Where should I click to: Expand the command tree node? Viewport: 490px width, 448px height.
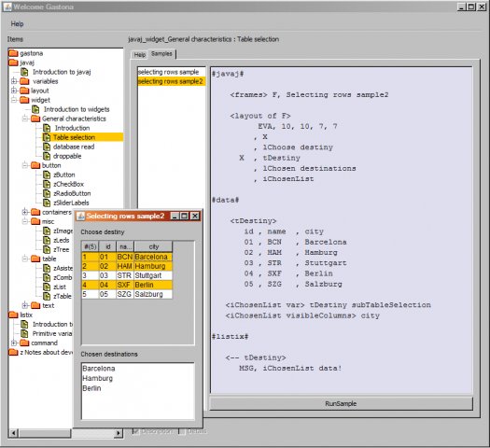[x=14, y=343]
